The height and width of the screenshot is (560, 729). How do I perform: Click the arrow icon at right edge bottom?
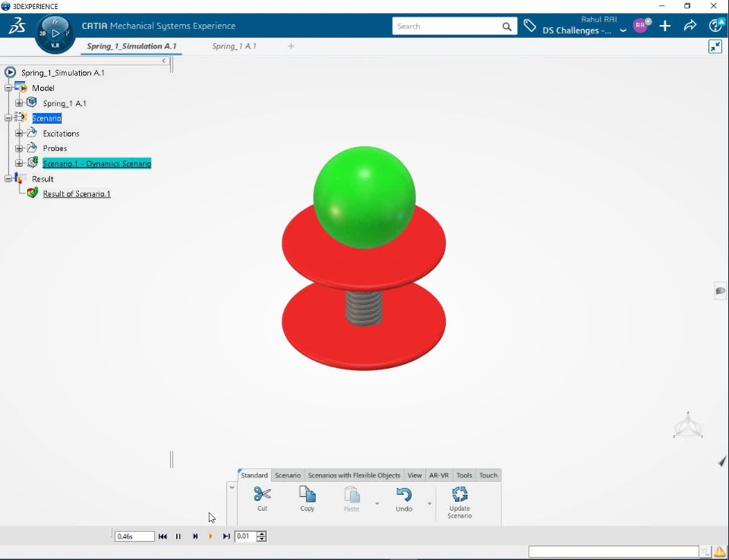click(721, 461)
